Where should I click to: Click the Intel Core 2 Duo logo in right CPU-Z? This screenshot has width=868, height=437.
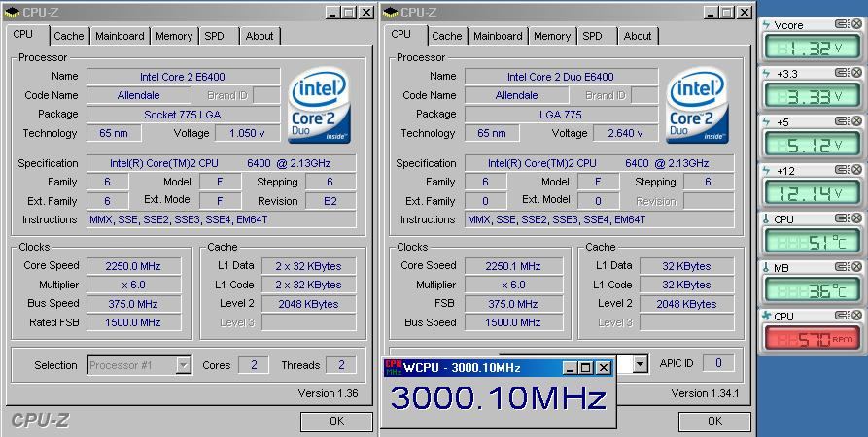pyautogui.click(x=698, y=106)
